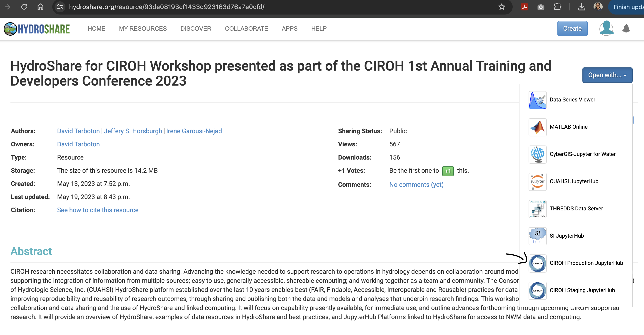The width and height of the screenshot is (644, 335).
Task: Open the browser extensions puzzle icon
Action: 557,7
